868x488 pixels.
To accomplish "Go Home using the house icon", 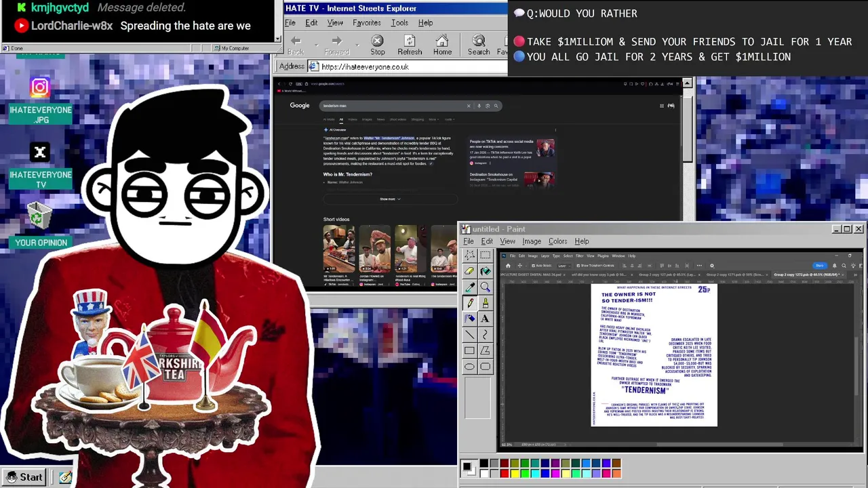I will [442, 41].
